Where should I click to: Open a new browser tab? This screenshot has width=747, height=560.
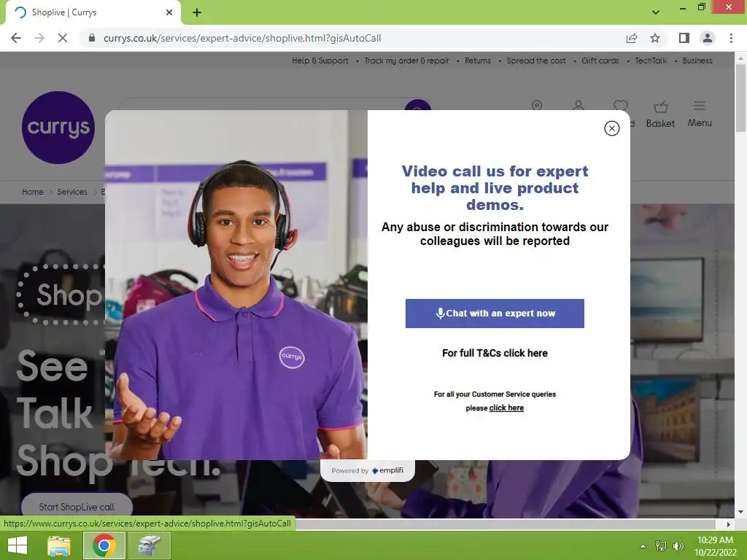coord(197,12)
